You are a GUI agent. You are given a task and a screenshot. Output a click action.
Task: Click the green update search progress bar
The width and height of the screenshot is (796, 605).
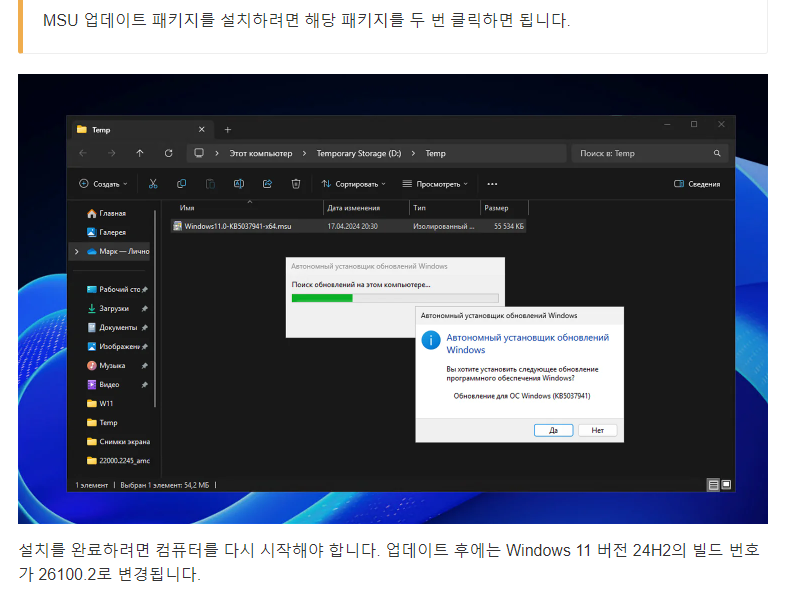pos(395,298)
